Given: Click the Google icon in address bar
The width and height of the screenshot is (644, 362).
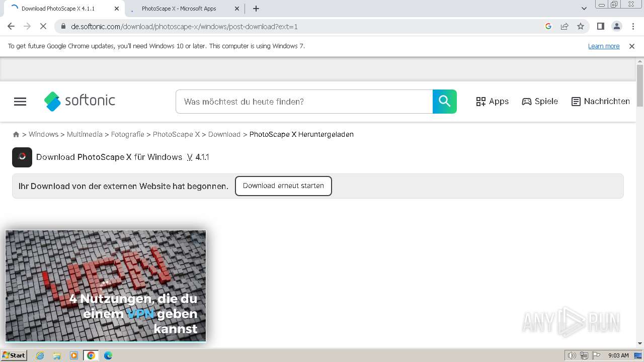Looking at the screenshot, I should pos(548,26).
